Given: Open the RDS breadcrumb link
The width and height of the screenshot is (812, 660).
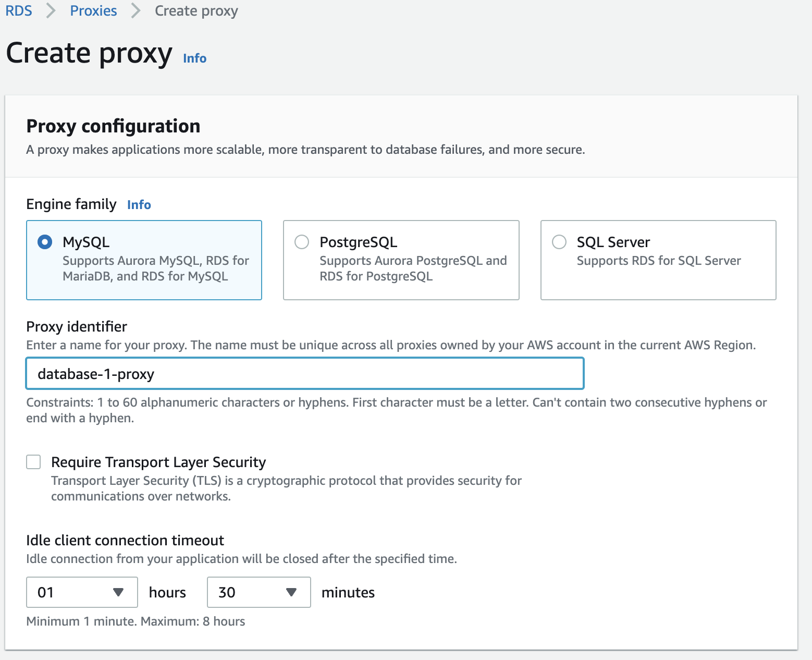Looking at the screenshot, I should [19, 10].
